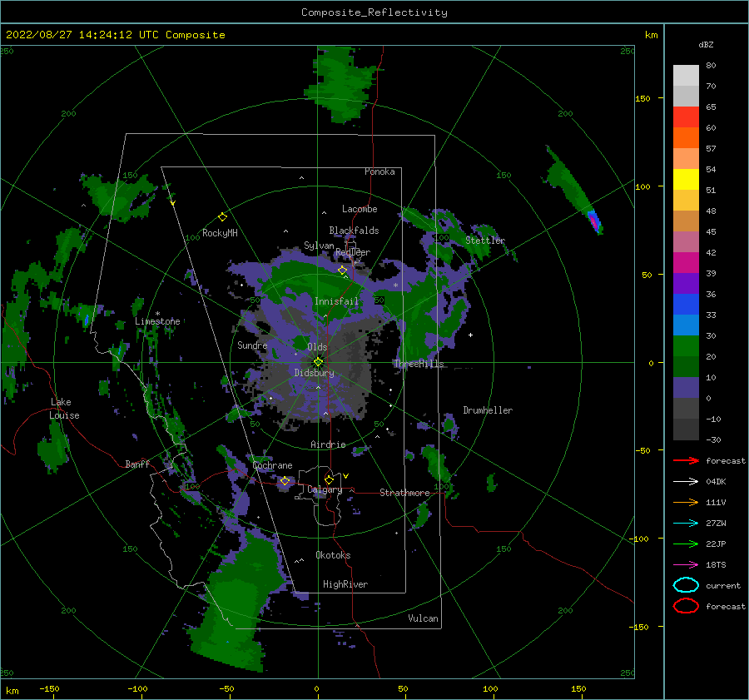The height and width of the screenshot is (700, 749).
Task: Click the yellow diamond marker near Cochrane
Action: tap(285, 481)
